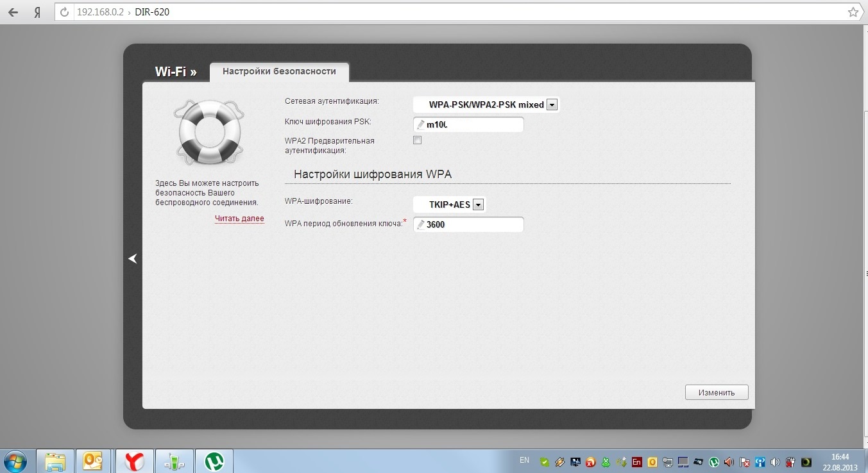
Task: Bookmark the page with the star icon
Action: [853, 12]
